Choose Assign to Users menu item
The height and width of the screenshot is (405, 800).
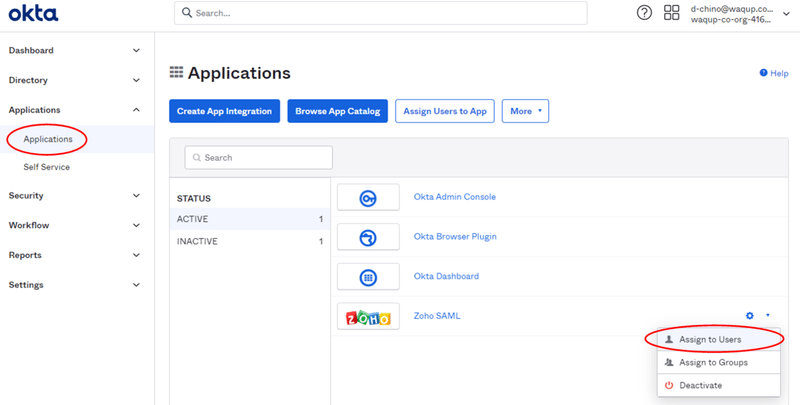(718, 339)
